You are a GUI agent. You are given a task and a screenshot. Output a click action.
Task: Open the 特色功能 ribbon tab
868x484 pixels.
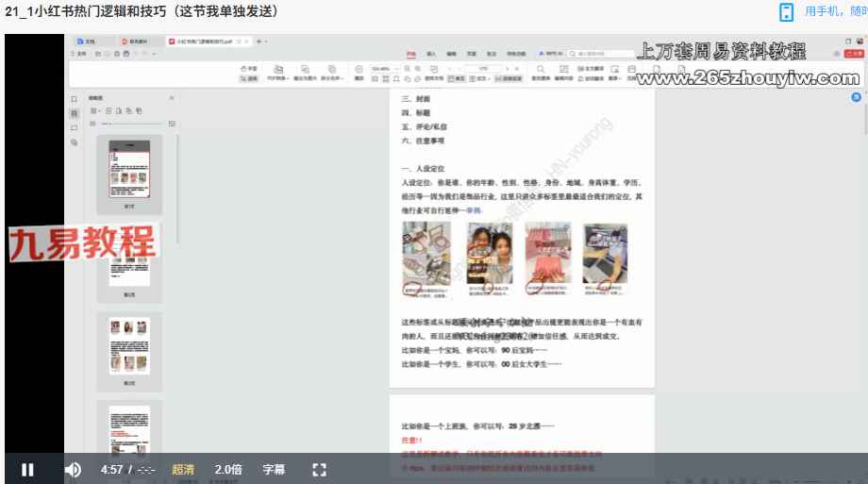click(516, 54)
